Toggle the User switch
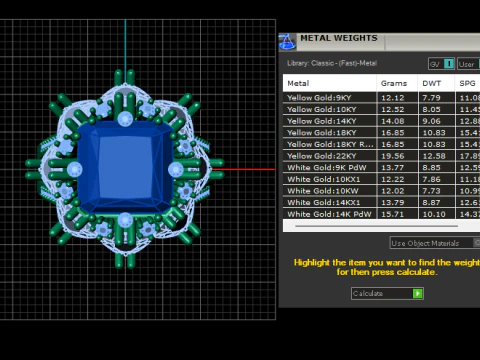 [x=469, y=64]
